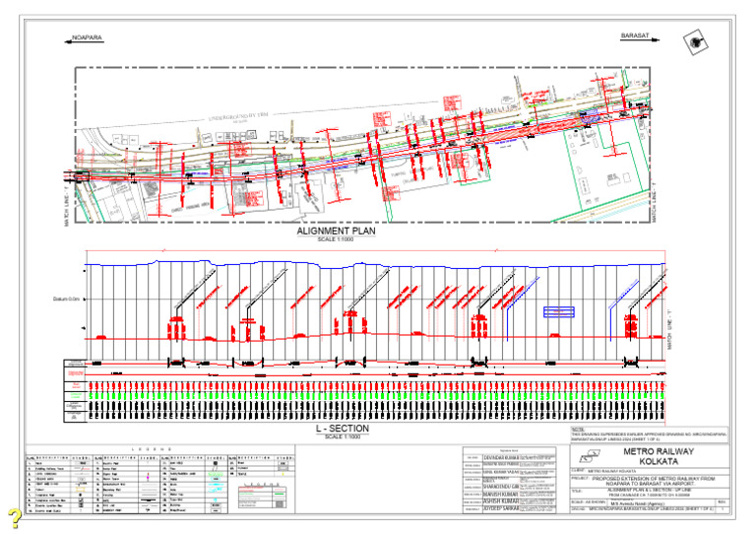The width and height of the screenshot is (756, 534).
Task: Click the MANISH KUMAR signature row
Action: click(x=510, y=495)
